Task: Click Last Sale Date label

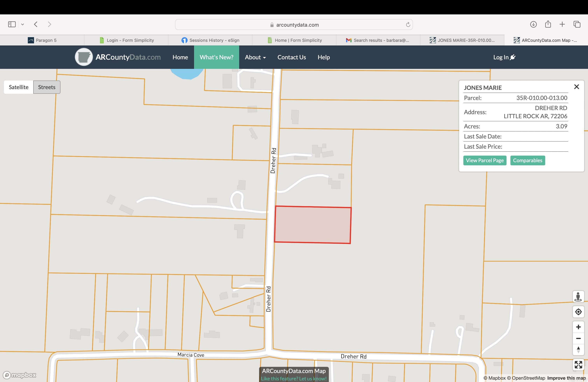Action: click(x=482, y=136)
